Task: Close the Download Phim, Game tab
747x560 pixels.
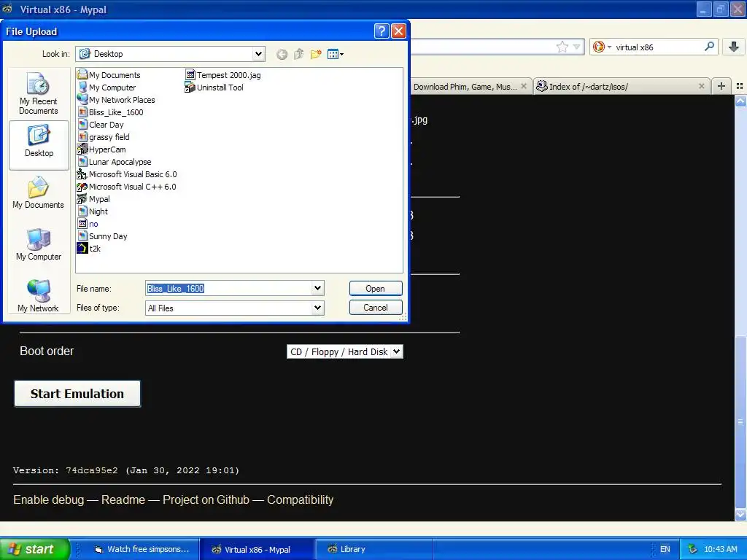Action: (524, 86)
